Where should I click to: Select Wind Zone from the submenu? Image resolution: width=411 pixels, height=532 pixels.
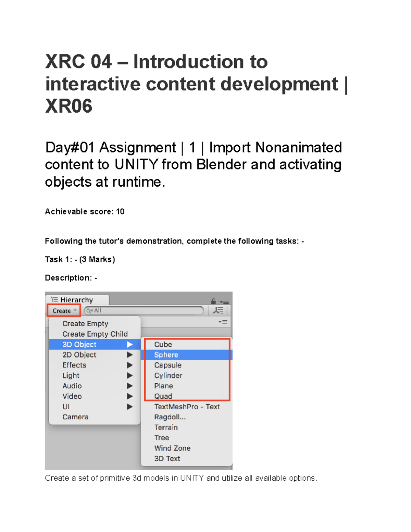click(172, 448)
